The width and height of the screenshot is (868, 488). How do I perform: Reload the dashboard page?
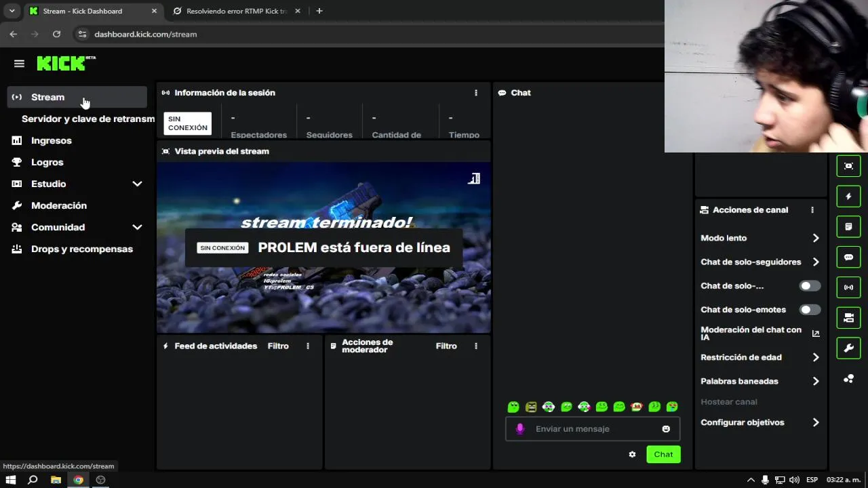[x=56, y=34]
